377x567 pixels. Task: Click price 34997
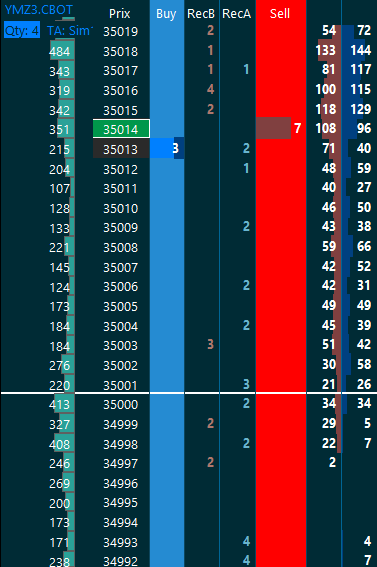pyautogui.click(x=120, y=463)
